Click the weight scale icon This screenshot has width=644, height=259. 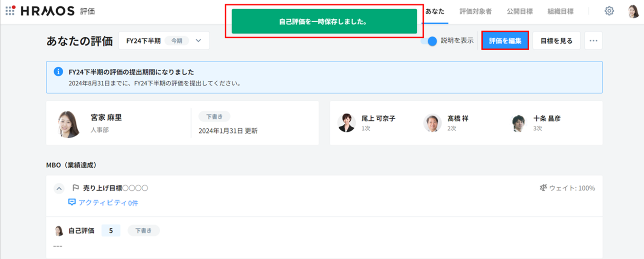click(x=543, y=188)
